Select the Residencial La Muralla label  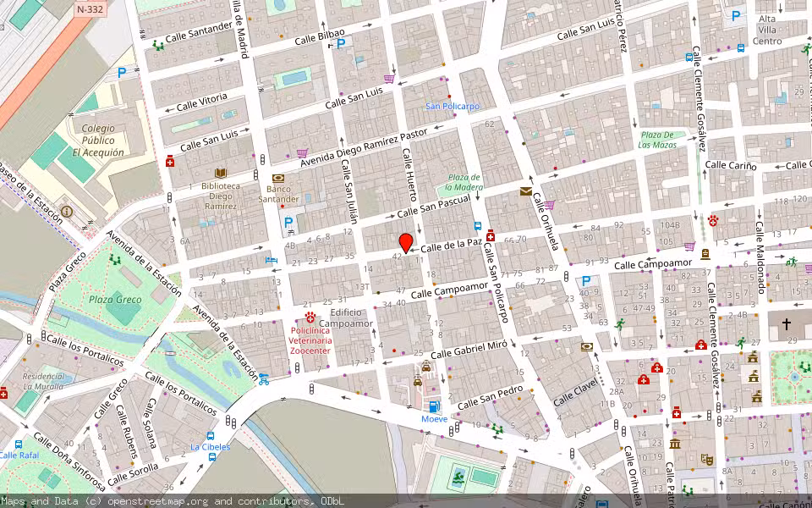click(x=43, y=381)
